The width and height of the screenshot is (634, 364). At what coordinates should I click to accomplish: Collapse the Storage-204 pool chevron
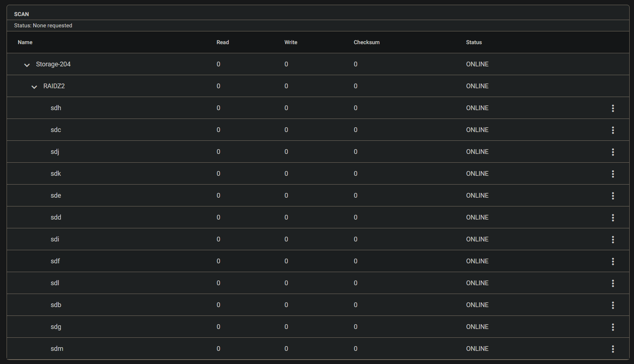click(27, 65)
